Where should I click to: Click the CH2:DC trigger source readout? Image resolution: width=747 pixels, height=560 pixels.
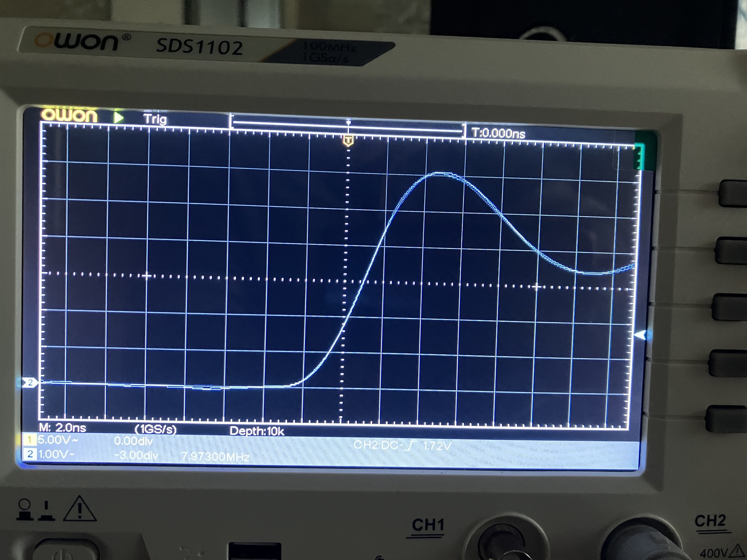coord(377,445)
